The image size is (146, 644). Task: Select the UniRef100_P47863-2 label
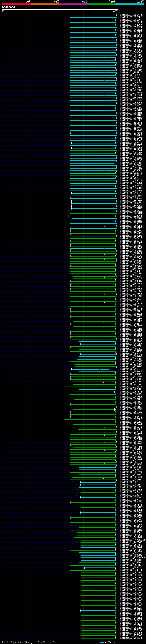pos(132,540)
